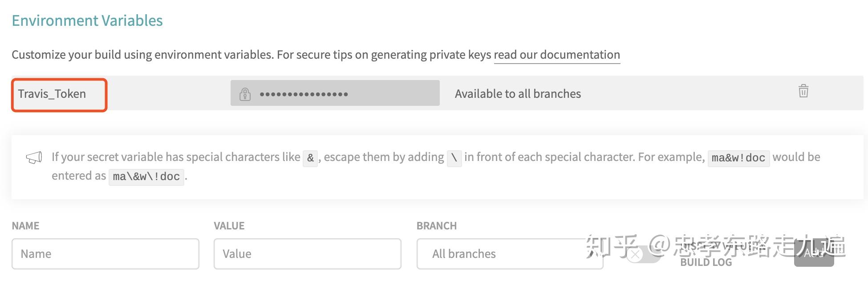Click the VALUE field label
868x281 pixels.
pyautogui.click(x=229, y=226)
